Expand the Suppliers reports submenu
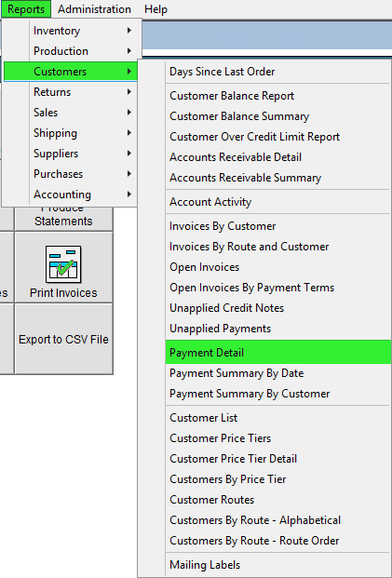Image resolution: width=392 pixels, height=578 pixels. pyautogui.click(x=71, y=154)
